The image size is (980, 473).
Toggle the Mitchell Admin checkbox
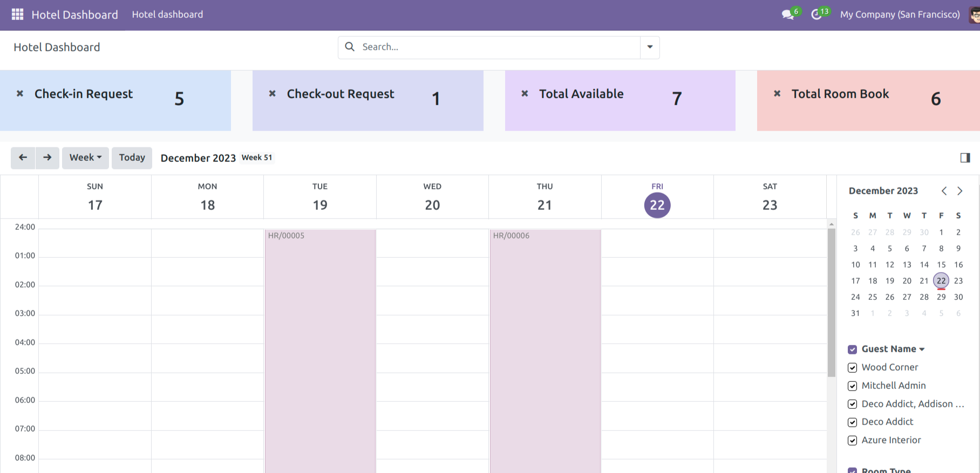(x=853, y=386)
